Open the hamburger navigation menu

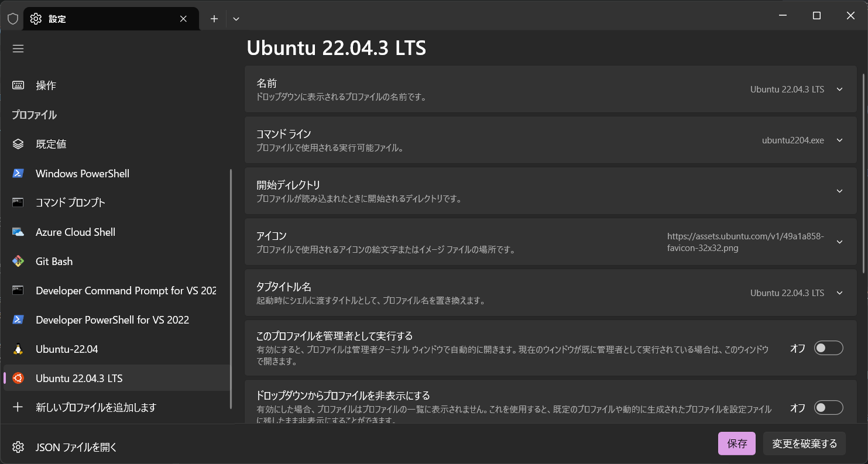pos(18,49)
